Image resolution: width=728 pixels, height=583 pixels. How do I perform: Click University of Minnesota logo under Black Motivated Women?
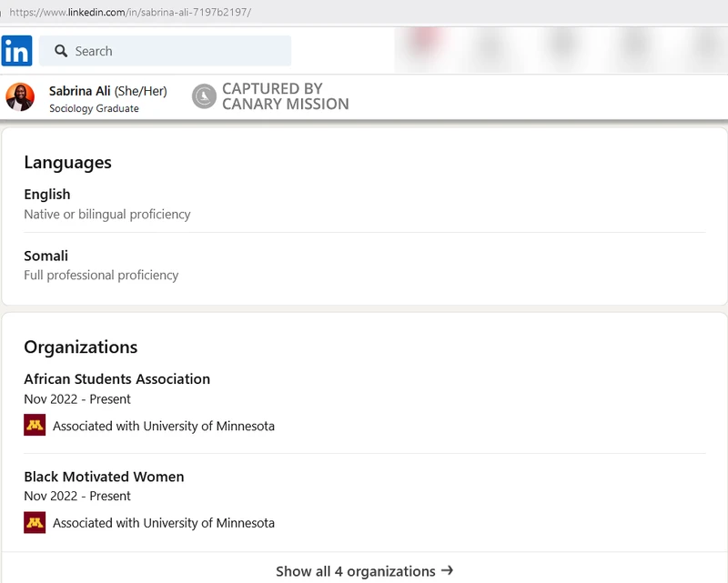35,523
